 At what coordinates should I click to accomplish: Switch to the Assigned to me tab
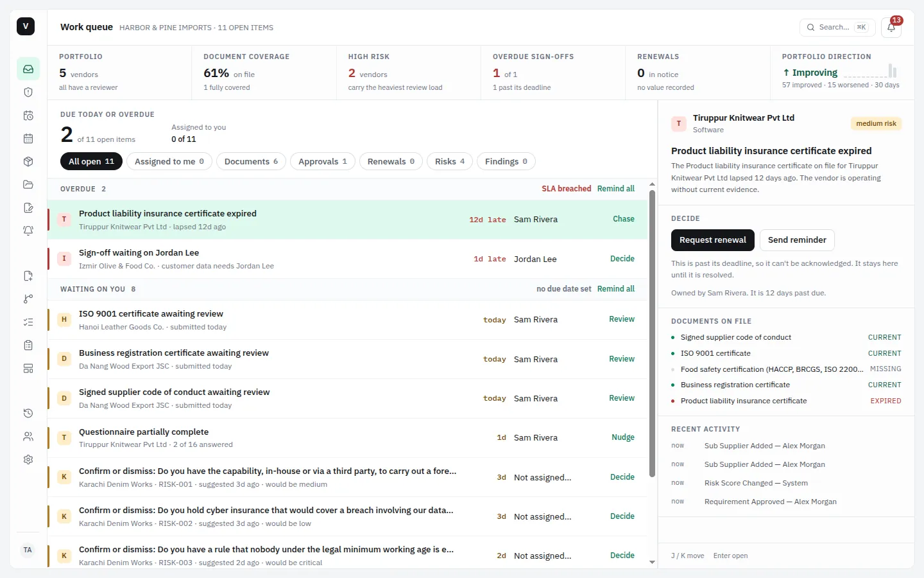169,161
